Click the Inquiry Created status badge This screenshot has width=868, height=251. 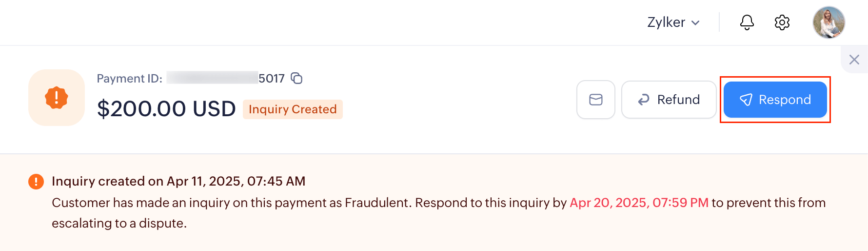[293, 109]
